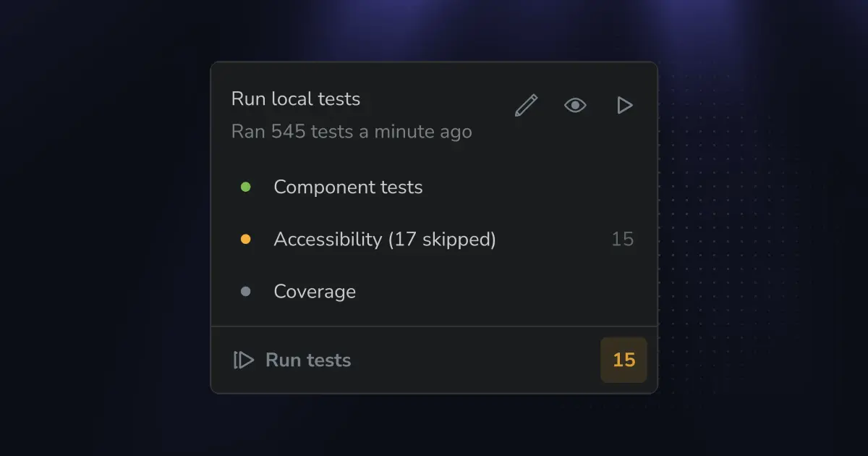Click the '(17 skipped)' text in Accessibility

pos(442,239)
